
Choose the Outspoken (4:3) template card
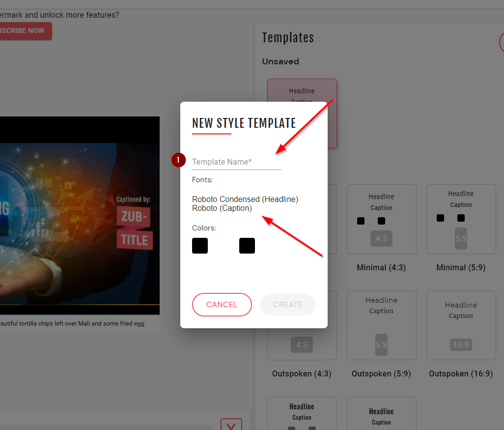click(302, 325)
